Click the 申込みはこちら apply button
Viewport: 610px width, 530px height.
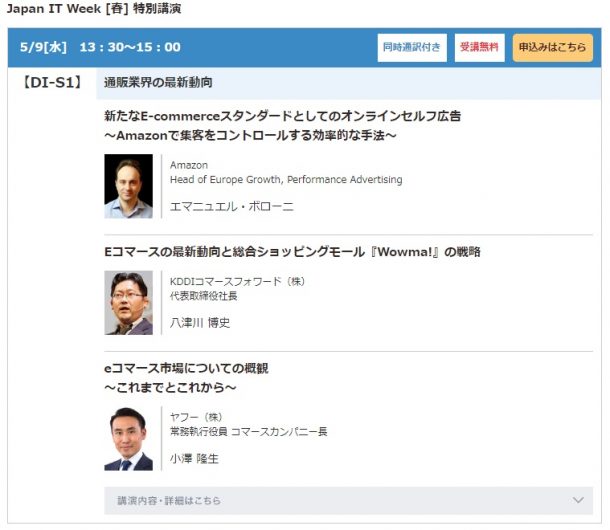pyautogui.click(x=552, y=48)
